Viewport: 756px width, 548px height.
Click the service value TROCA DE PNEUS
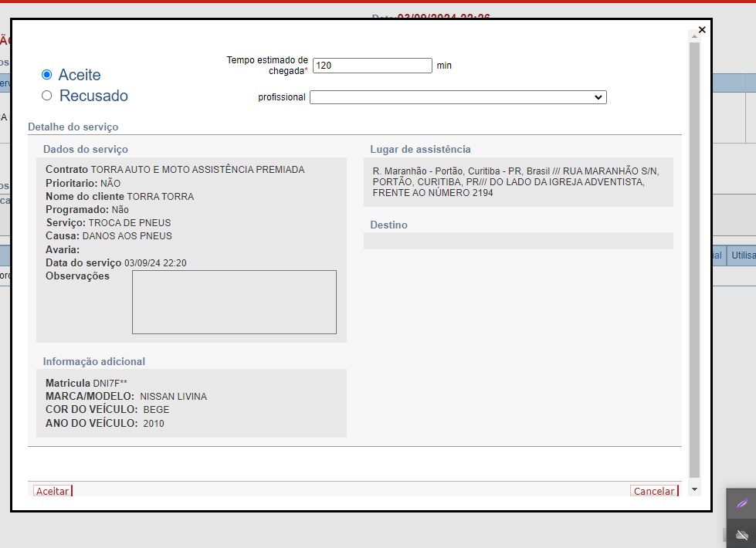click(130, 222)
